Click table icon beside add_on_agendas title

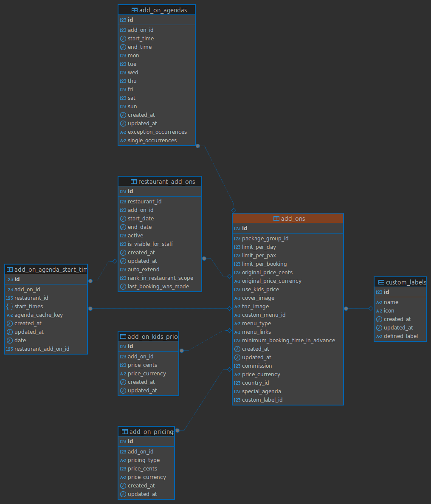click(x=134, y=10)
